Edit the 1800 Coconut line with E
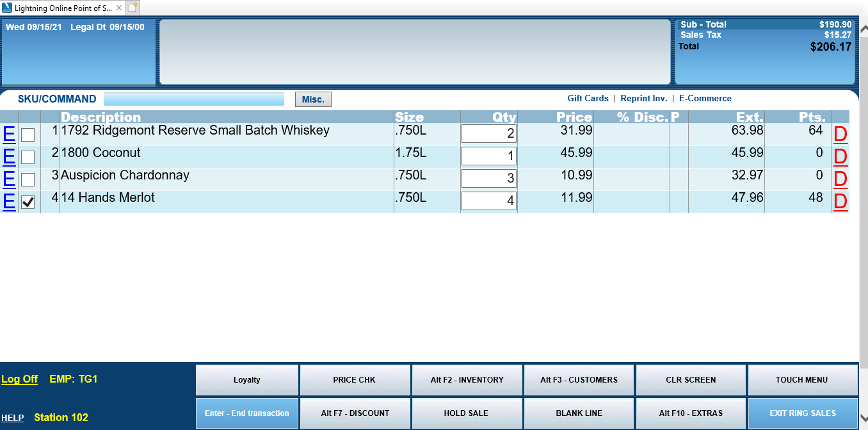 point(9,156)
